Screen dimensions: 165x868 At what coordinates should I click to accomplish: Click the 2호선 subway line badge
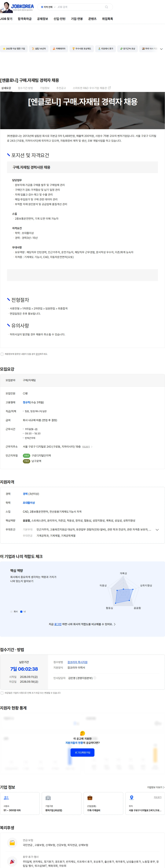26,456
